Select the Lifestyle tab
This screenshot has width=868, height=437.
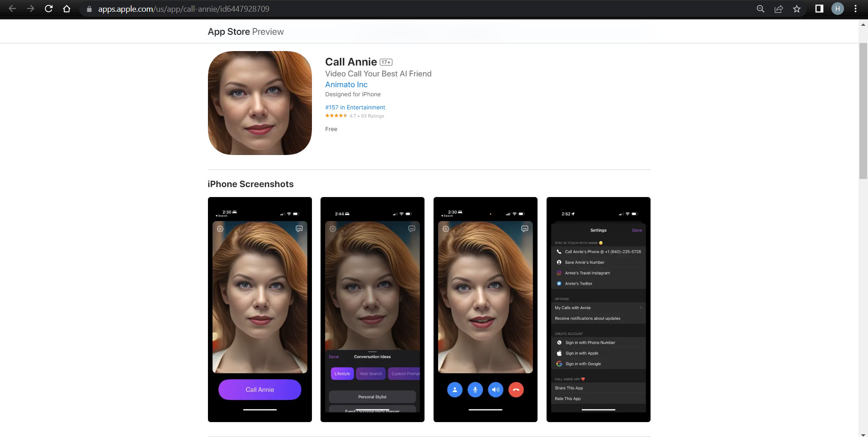coord(342,374)
